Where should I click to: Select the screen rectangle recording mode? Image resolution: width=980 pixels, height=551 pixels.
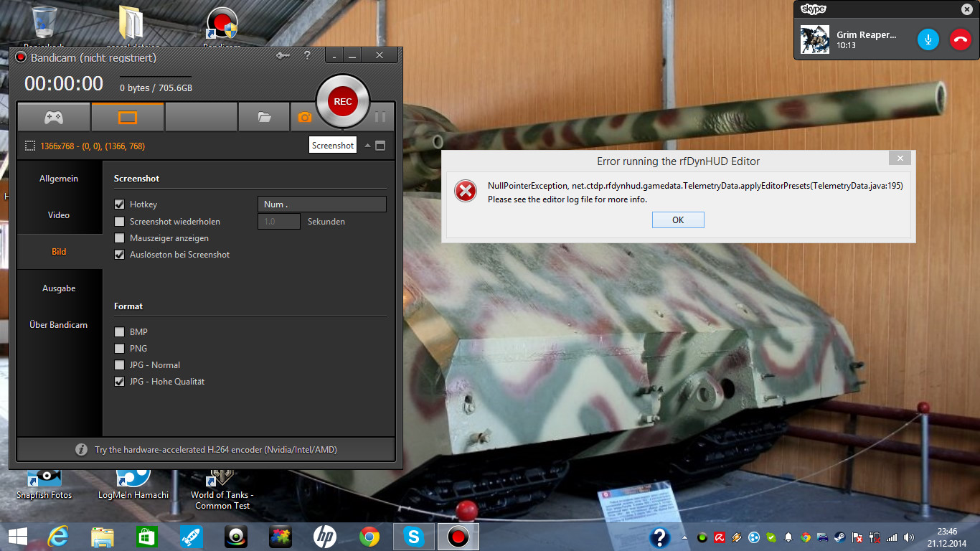point(127,117)
